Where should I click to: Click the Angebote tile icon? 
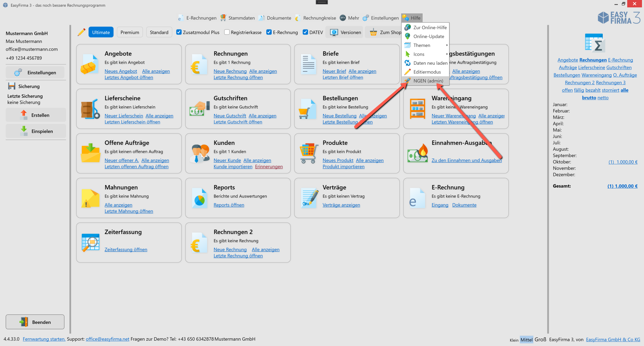pos(90,64)
